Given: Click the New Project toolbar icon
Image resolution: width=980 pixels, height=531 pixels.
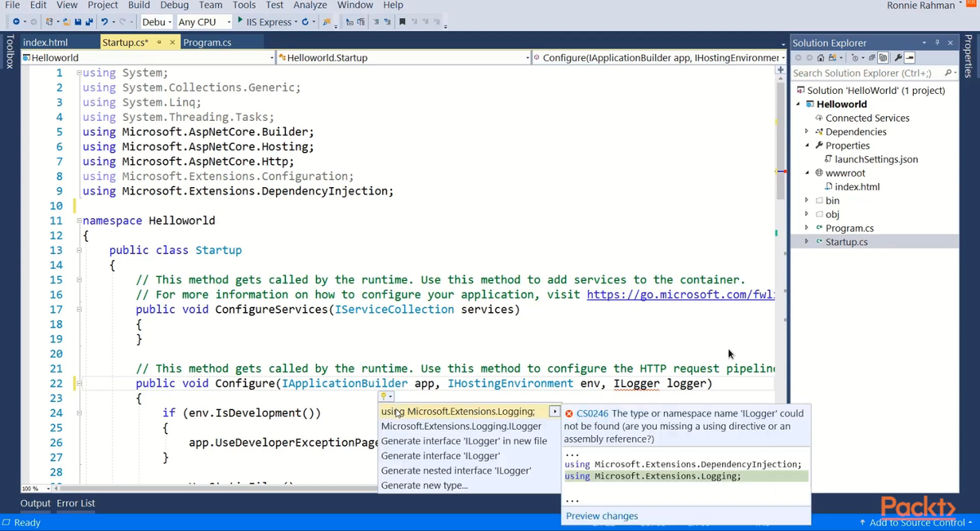Looking at the screenshot, I should tap(50, 21).
